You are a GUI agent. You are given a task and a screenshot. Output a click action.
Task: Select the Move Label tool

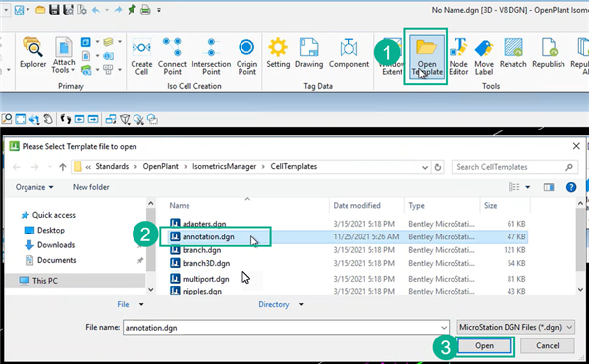click(x=484, y=56)
